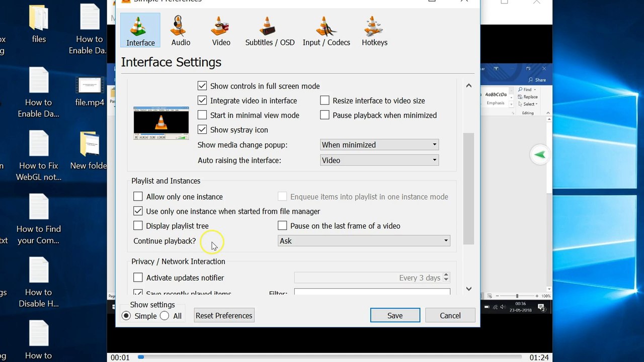Select the New folder desktop icon
The height and width of the screenshot is (362, 644).
89,151
